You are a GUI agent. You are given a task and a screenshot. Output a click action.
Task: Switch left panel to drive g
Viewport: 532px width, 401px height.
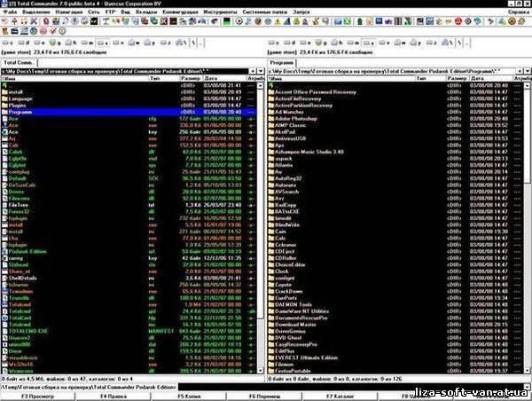pos(55,43)
